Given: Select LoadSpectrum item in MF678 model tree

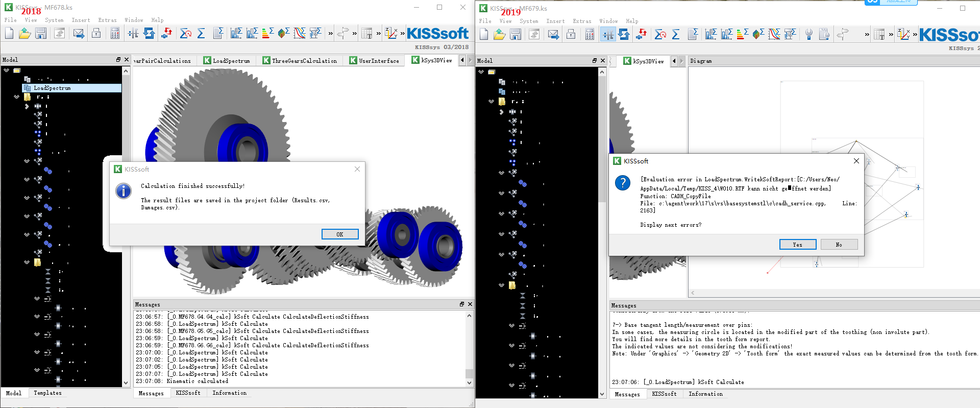Looking at the screenshot, I should tap(72, 88).
